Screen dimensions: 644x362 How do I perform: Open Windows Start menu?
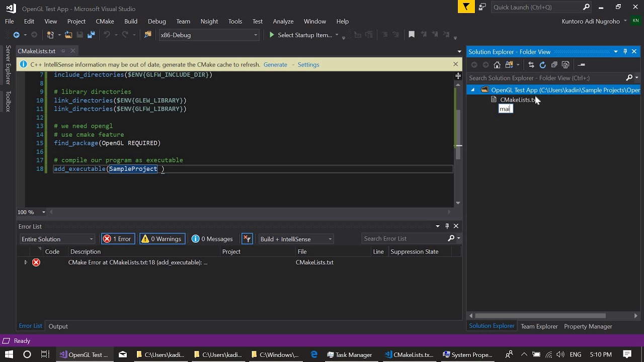click(9, 354)
